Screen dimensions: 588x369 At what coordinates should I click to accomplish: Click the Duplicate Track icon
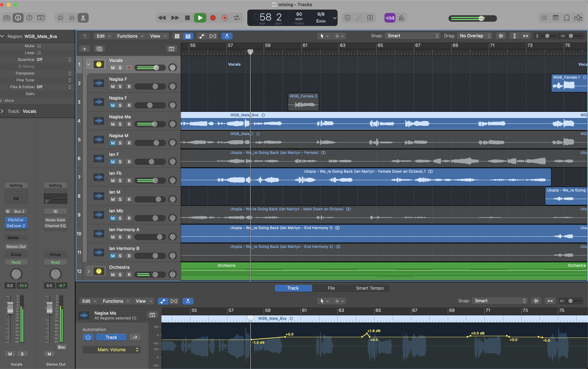(99, 49)
